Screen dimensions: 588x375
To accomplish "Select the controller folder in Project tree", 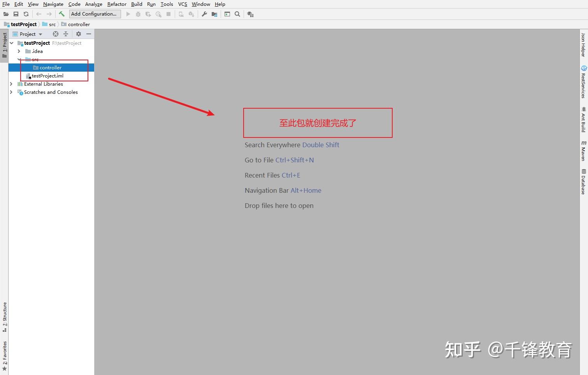I will (x=51, y=67).
